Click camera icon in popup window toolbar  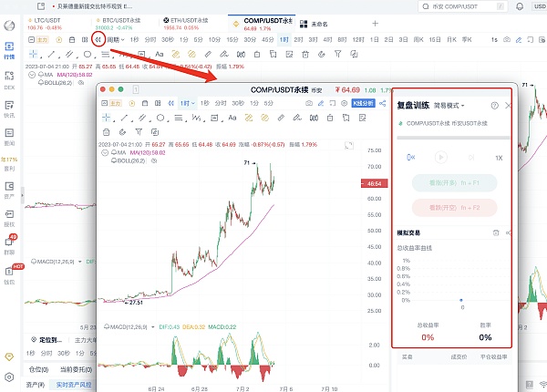point(309,103)
